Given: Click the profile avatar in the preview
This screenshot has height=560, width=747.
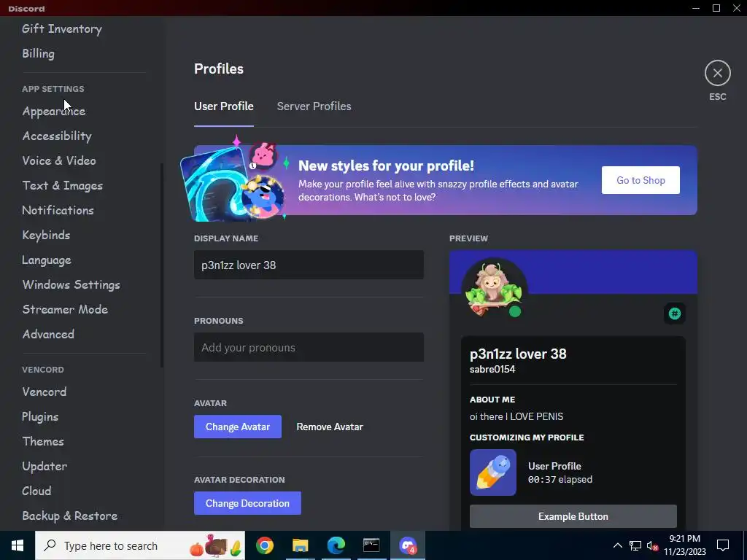Looking at the screenshot, I should coord(494,290).
